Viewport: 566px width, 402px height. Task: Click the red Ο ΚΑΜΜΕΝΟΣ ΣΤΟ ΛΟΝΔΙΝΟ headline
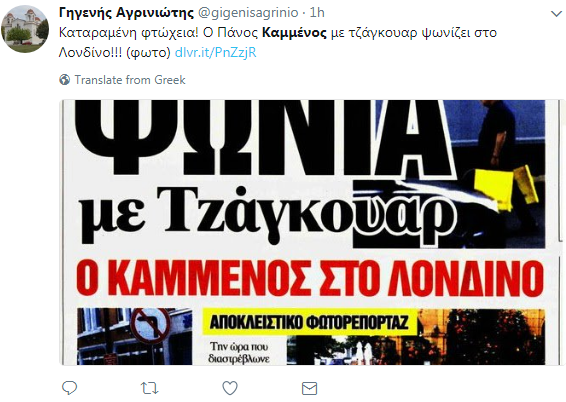point(310,278)
